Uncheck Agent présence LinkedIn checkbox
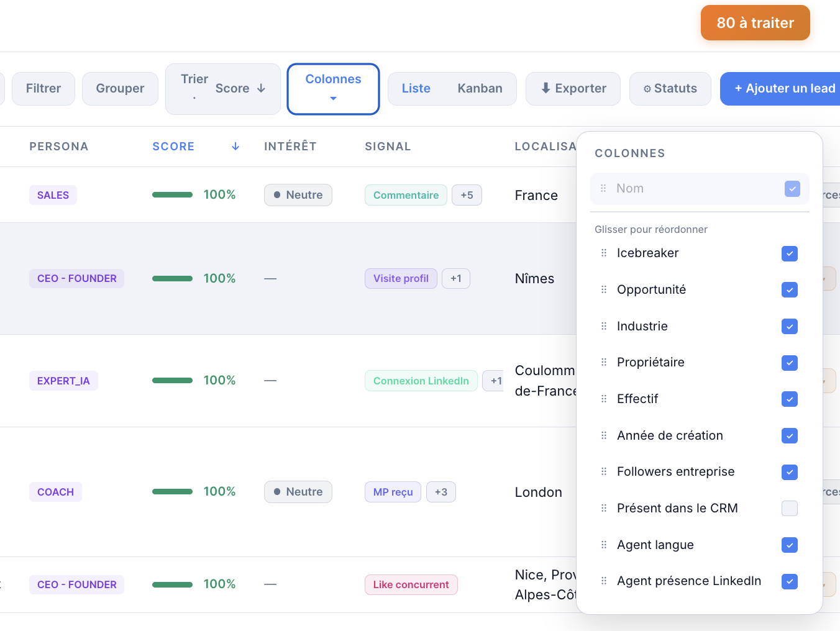The width and height of the screenshot is (840, 631). [790, 581]
